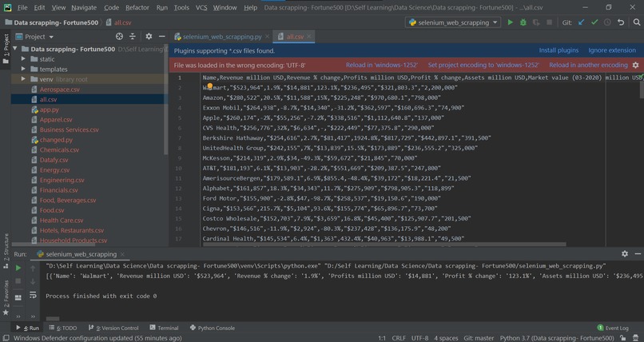
Task: Click Ignore extension link
Action: [x=612, y=50]
